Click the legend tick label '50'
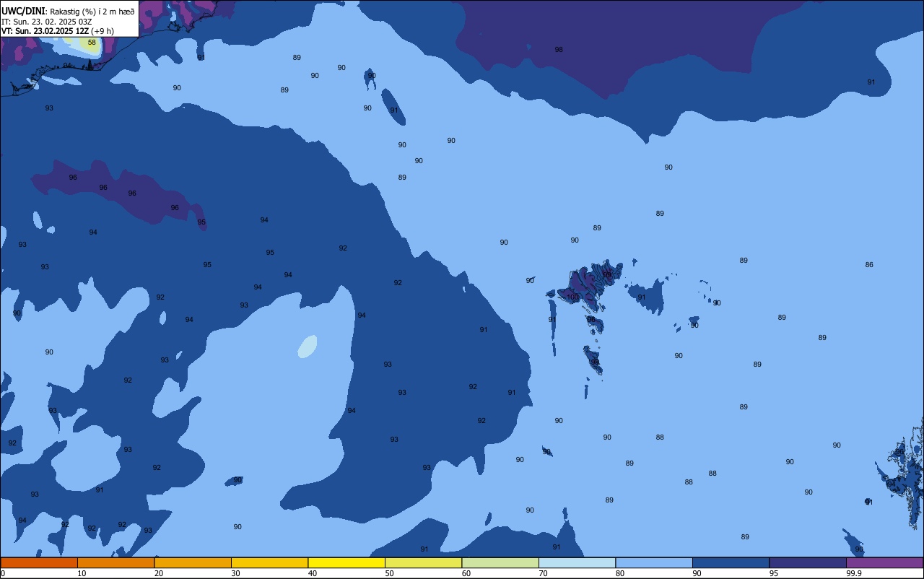The width and height of the screenshot is (924, 579). (389, 573)
